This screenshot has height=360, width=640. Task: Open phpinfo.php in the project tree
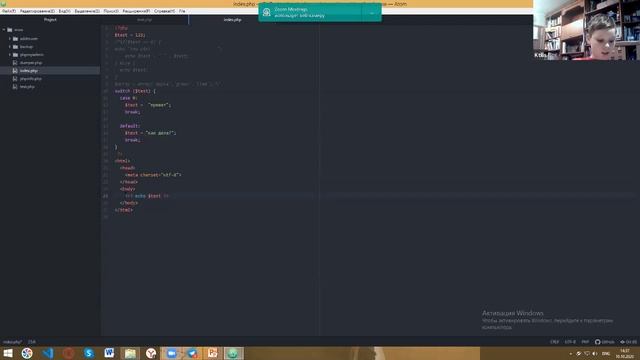[x=31, y=78]
